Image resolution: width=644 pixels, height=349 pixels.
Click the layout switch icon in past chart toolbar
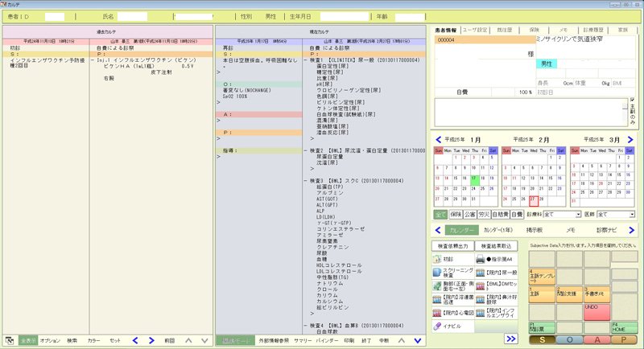[x=10, y=340]
